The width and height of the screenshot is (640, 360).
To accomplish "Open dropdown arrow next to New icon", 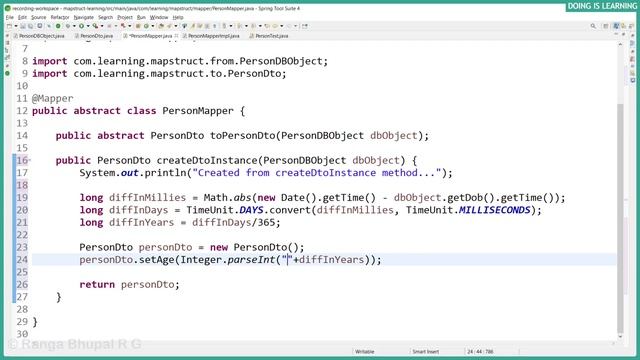I will (16, 26).
